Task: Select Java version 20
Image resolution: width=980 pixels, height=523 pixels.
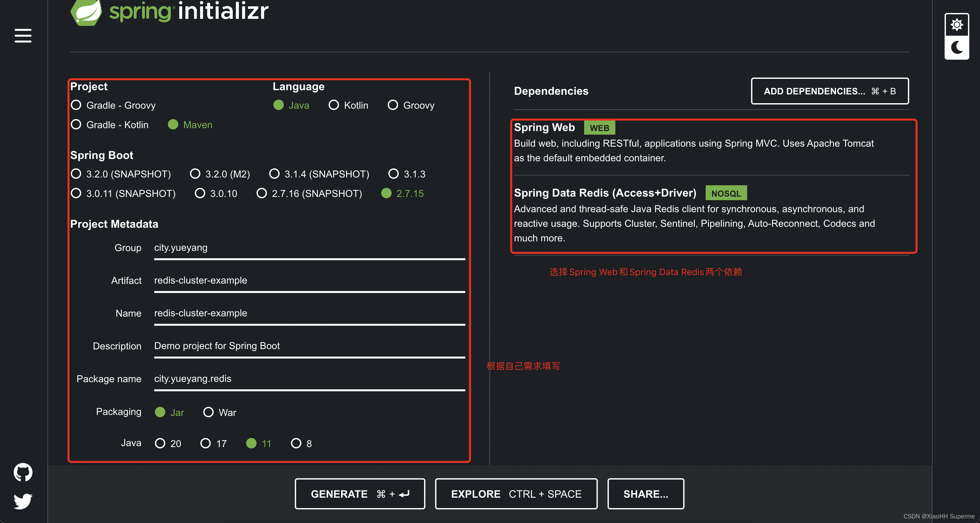Action: coord(168,444)
